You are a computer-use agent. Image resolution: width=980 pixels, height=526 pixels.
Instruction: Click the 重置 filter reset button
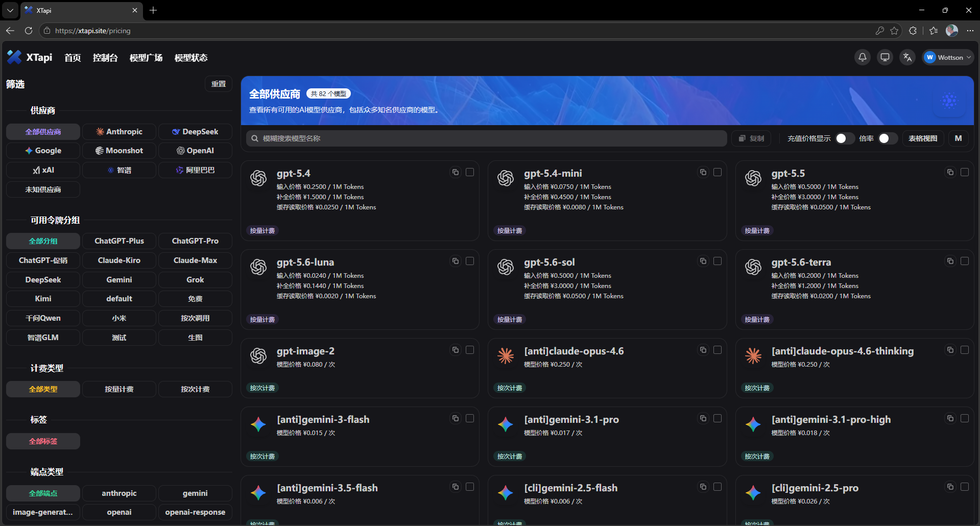coord(219,84)
